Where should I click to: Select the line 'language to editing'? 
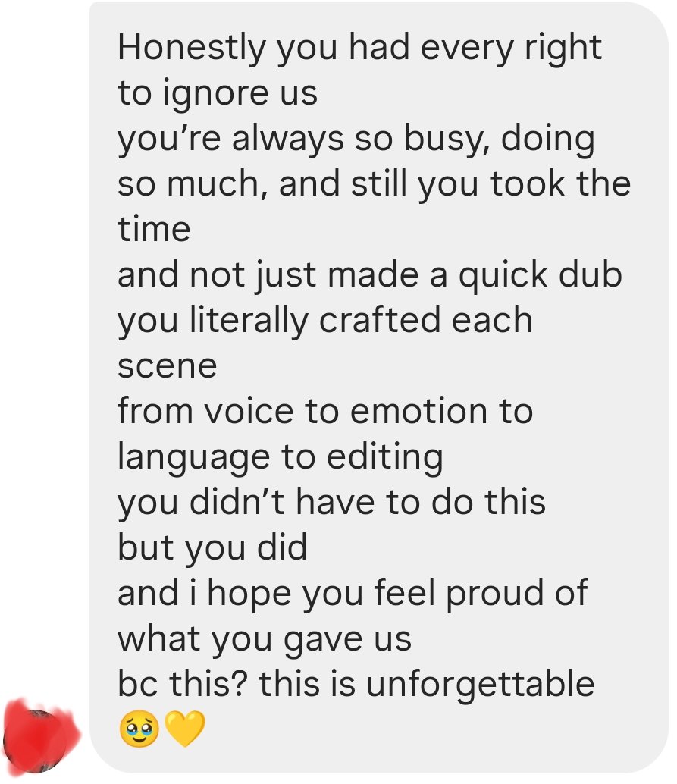(x=281, y=457)
